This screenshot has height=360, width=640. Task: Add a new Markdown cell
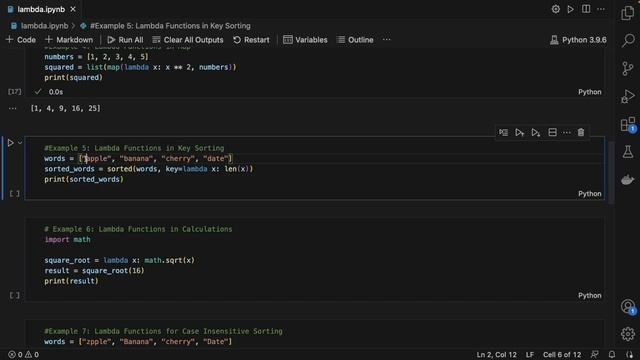[69, 40]
